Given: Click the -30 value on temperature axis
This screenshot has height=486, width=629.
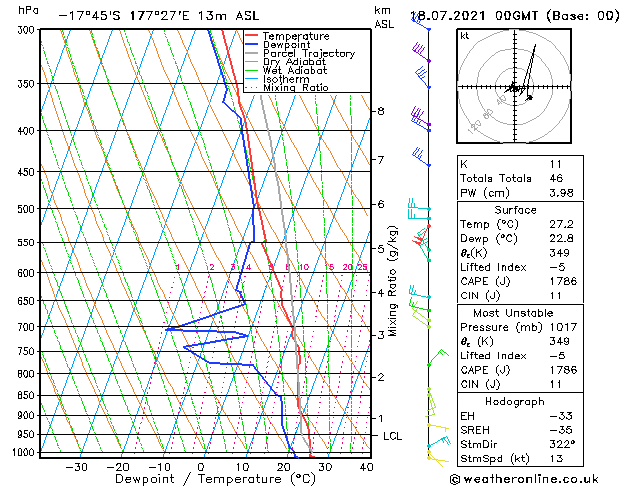Looking at the screenshot, I should coord(77,467).
